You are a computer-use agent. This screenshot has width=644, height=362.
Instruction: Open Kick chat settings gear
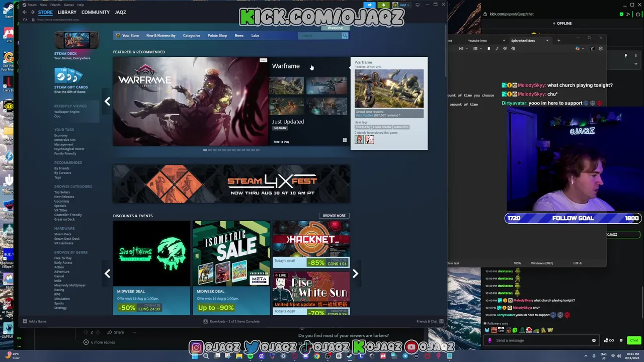click(621, 340)
